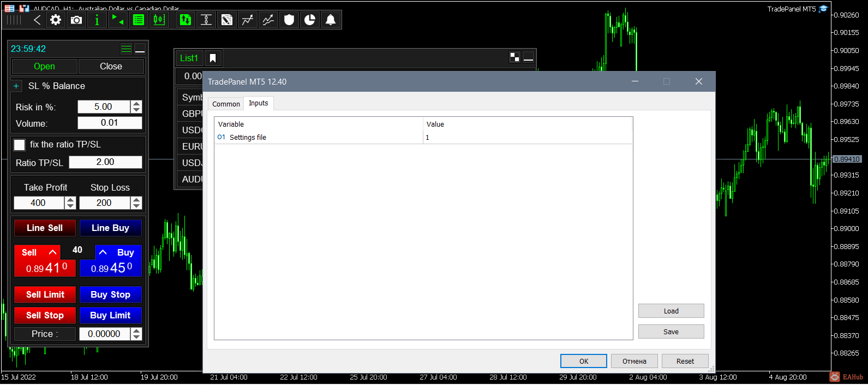Expand SL % Balance with plus button
The image size is (868, 385).
click(16, 86)
